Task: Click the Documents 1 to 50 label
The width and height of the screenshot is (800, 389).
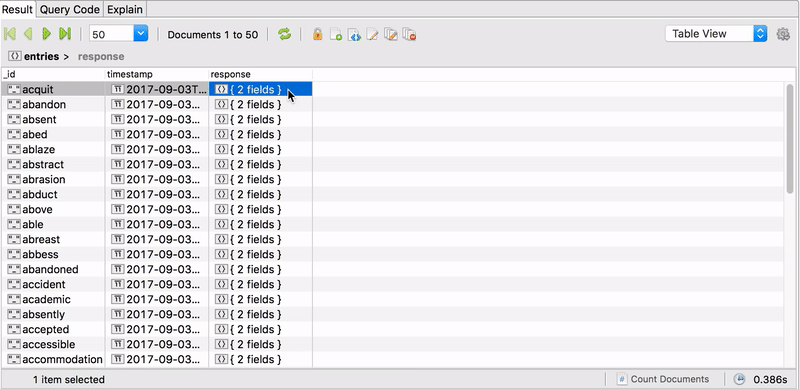Action: (213, 35)
